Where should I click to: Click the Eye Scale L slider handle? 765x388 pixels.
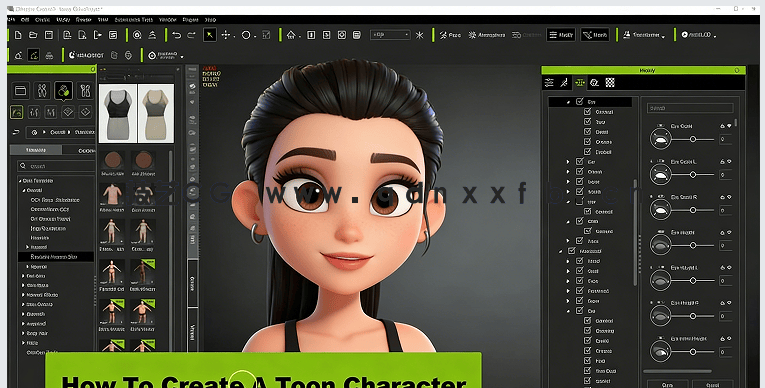tap(693, 174)
